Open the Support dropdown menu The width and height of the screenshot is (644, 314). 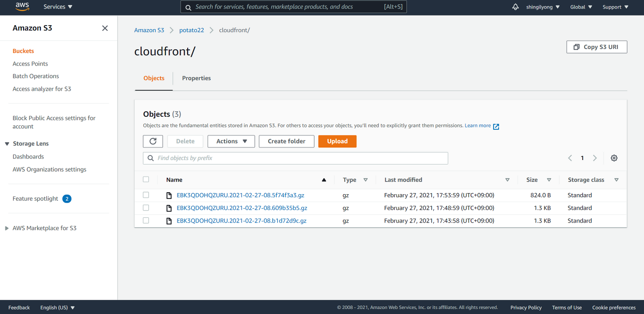tap(615, 7)
